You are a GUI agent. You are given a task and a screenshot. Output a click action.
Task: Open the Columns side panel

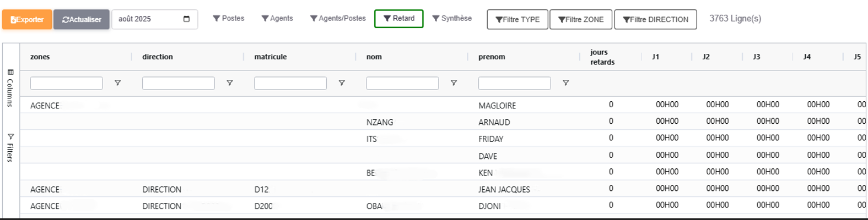pos(10,88)
